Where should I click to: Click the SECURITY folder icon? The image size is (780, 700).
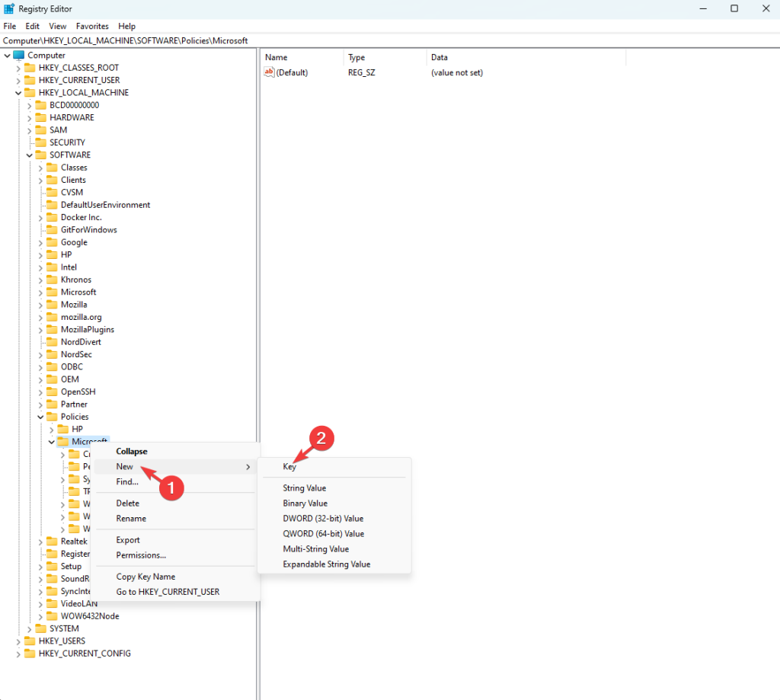tap(41, 142)
